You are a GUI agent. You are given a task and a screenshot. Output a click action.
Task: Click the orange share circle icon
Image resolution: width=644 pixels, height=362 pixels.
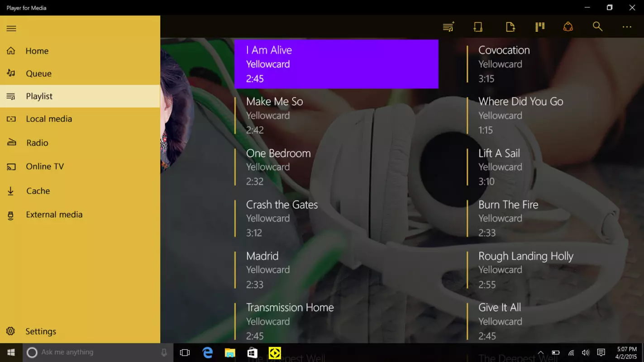click(x=568, y=27)
